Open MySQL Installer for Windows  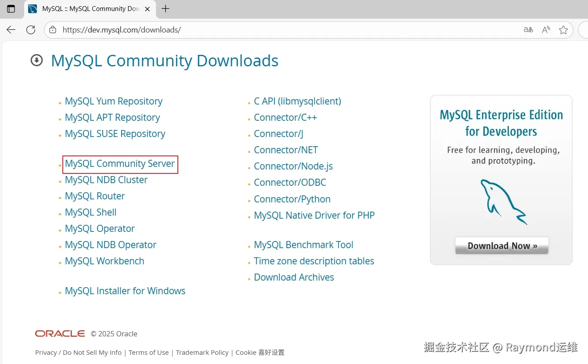click(125, 291)
